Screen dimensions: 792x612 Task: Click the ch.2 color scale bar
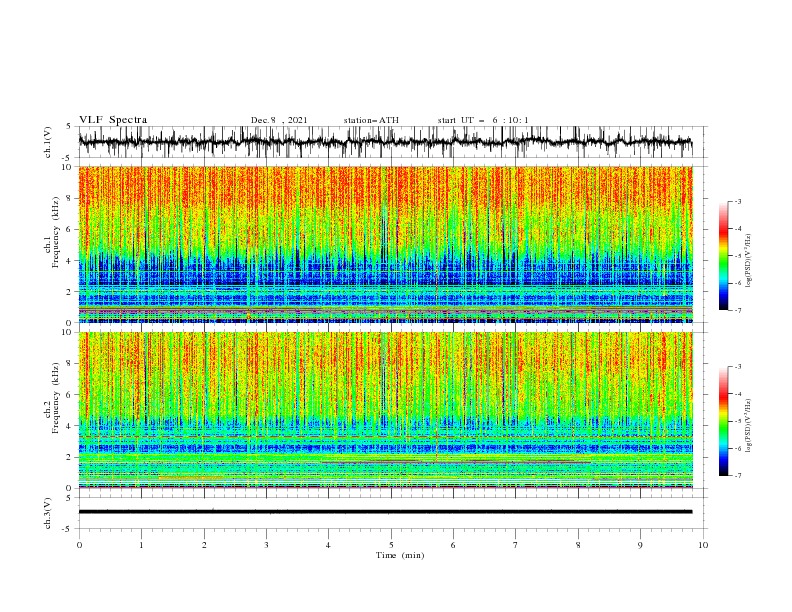click(x=723, y=421)
